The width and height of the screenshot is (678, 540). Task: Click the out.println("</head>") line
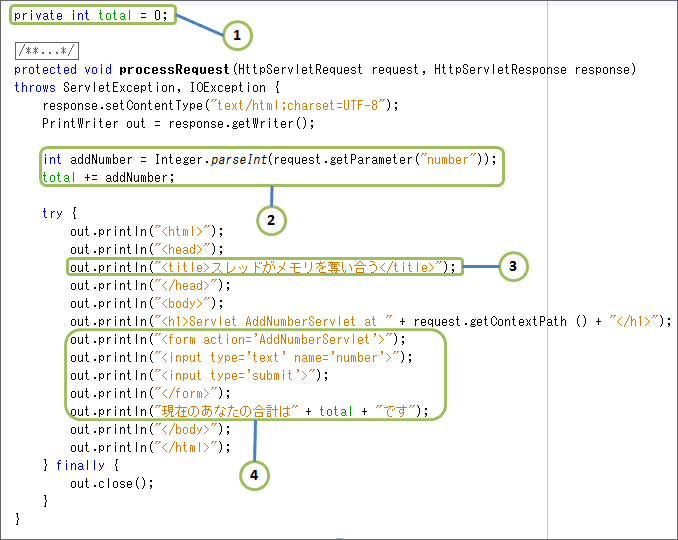[150, 286]
